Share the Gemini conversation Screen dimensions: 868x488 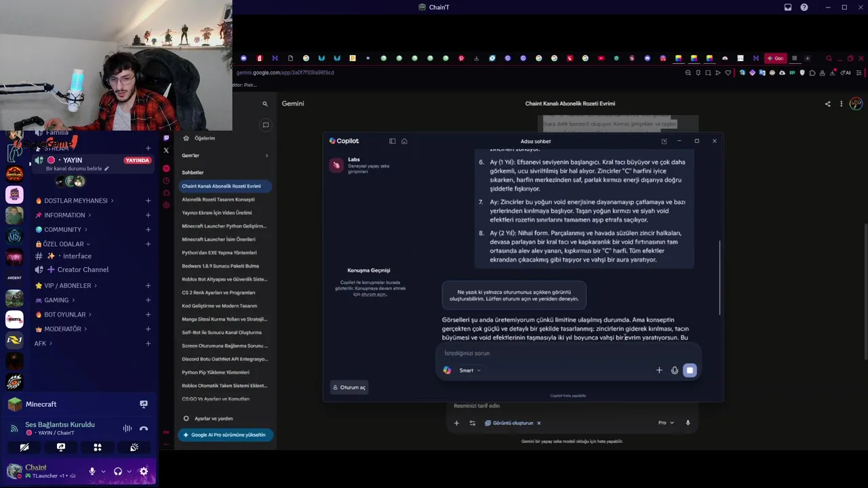[x=827, y=104]
